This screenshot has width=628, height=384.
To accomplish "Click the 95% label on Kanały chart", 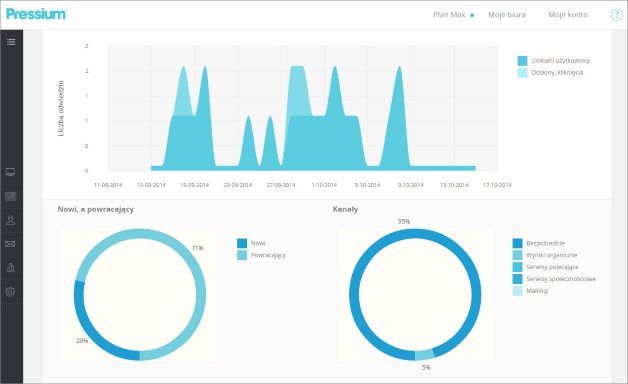I will (404, 221).
